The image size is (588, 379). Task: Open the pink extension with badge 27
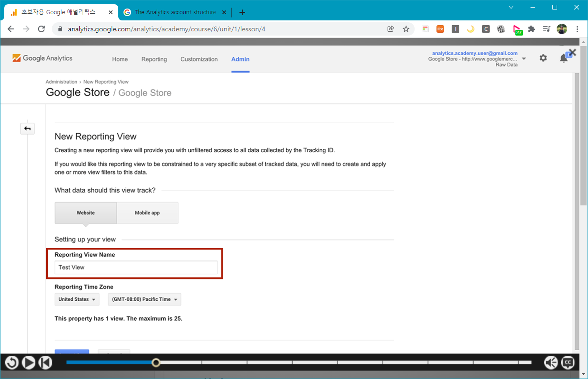[517, 30]
